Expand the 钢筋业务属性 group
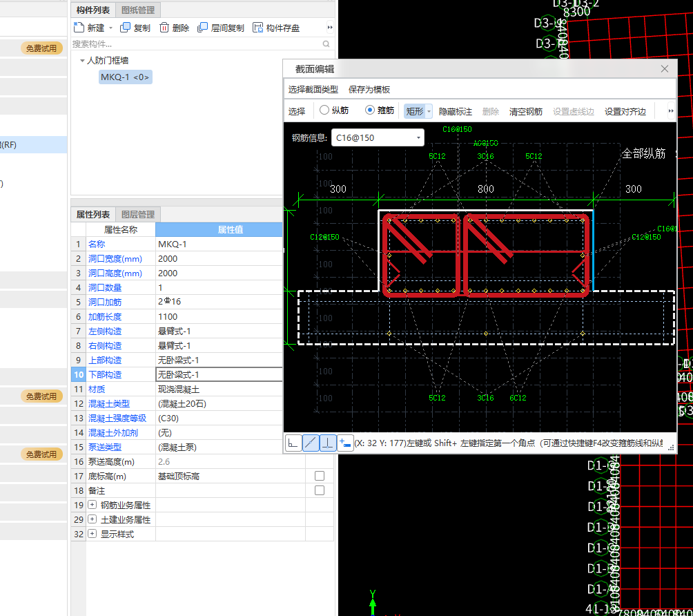 click(x=92, y=505)
